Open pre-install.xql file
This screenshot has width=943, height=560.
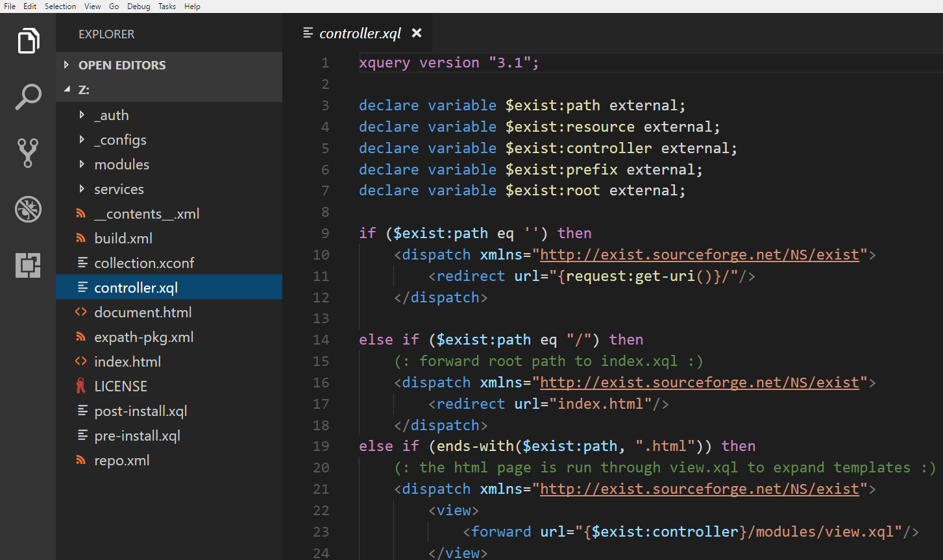pos(137,435)
